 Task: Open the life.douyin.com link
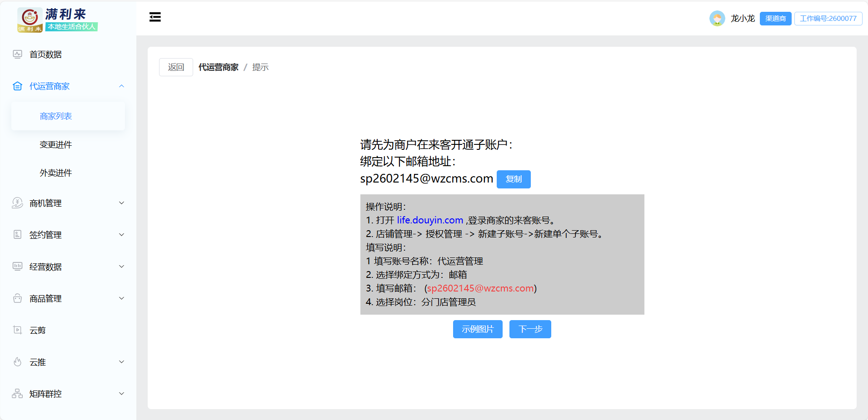tap(430, 220)
